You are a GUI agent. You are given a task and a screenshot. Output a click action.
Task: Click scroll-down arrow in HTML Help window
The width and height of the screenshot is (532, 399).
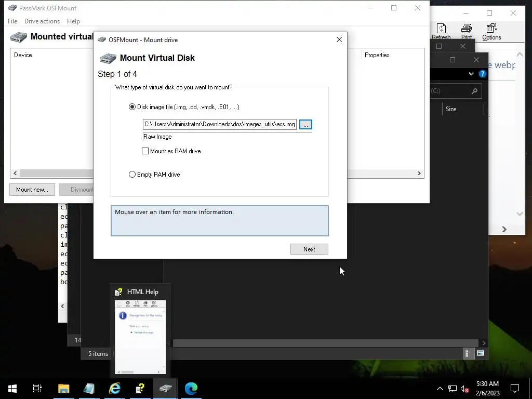click(x=520, y=214)
